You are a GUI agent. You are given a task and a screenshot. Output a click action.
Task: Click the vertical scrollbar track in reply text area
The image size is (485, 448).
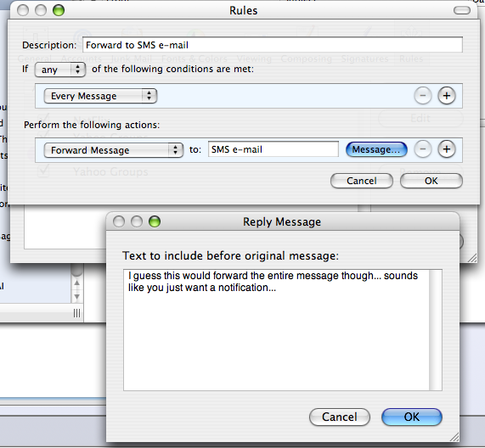(x=436, y=330)
